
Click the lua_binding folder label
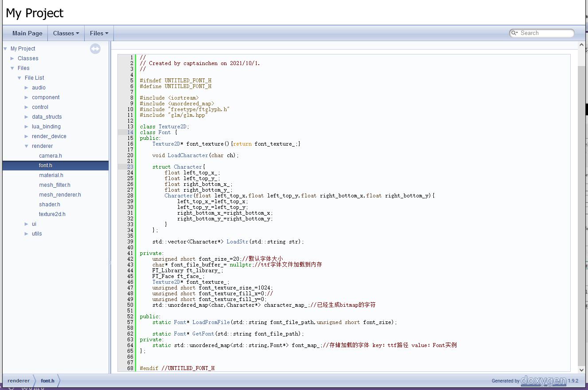click(46, 127)
